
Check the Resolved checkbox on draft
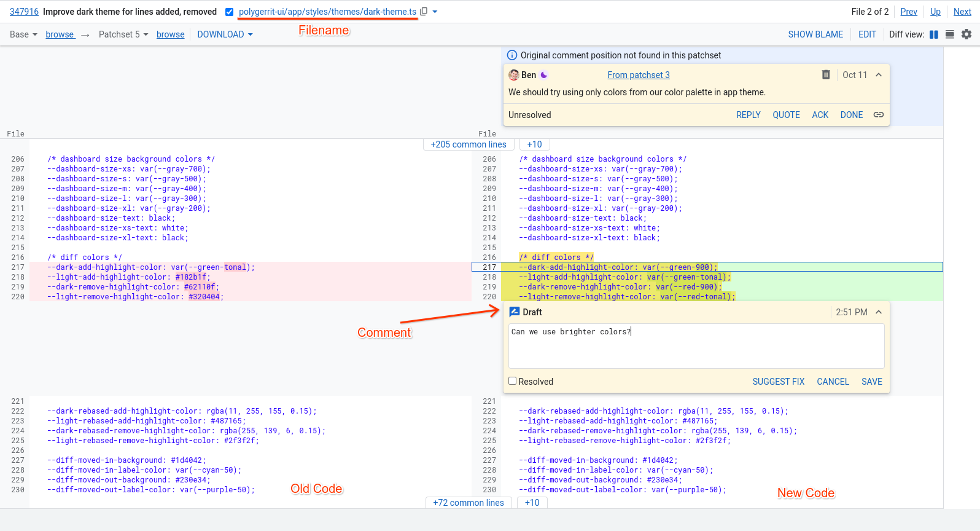(x=513, y=381)
